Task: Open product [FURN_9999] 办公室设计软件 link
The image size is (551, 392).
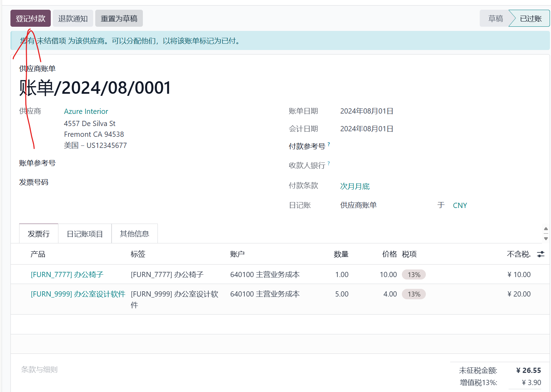Action: tap(78, 294)
